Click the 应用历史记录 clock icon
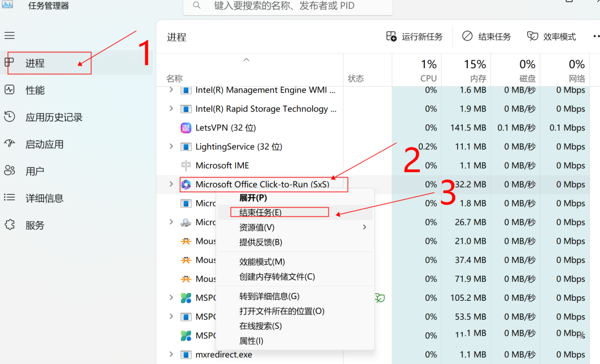This screenshot has width=600, height=364. pyautogui.click(x=9, y=117)
